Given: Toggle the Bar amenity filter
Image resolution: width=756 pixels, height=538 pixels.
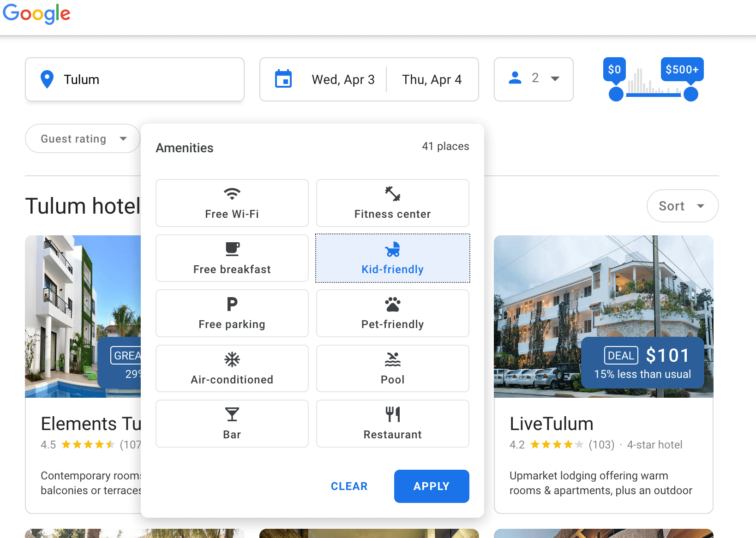Looking at the screenshot, I should coord(232,424).
